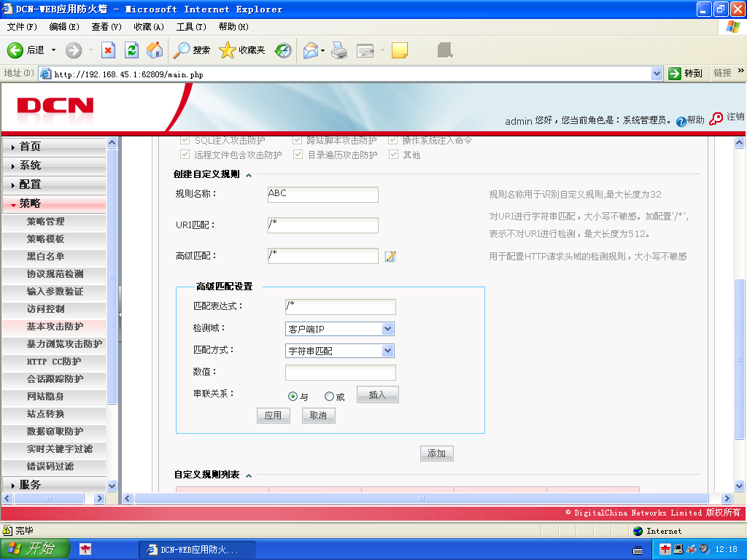
Task: Open the 帮助(H) menu
Action: tap(233, 27)
